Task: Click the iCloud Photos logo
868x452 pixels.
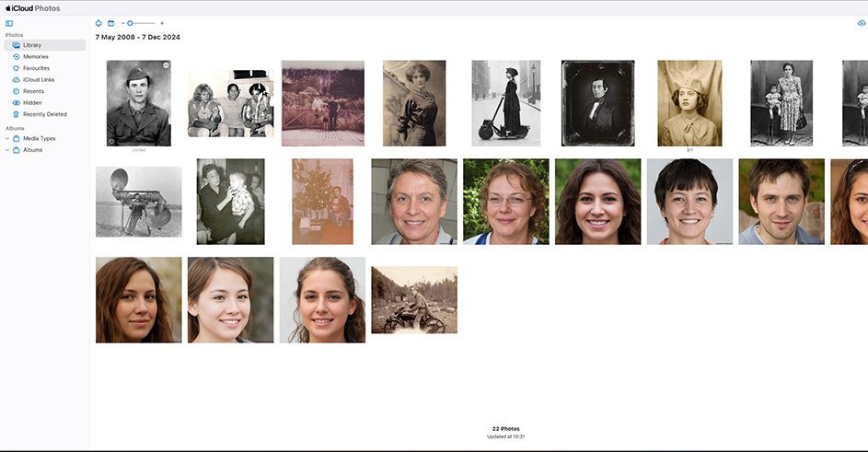Action: 33,8
